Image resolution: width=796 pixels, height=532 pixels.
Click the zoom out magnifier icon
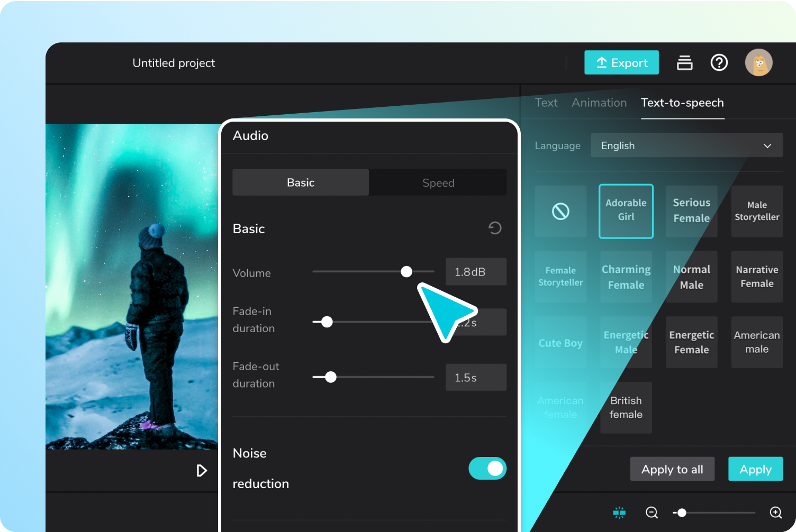click(652, 512)
